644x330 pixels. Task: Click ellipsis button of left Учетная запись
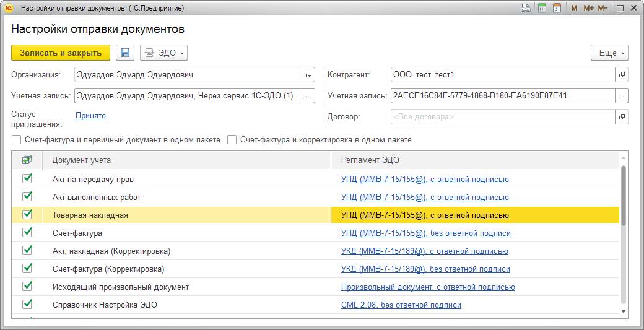pyautogui.click(x=308, y=96)
